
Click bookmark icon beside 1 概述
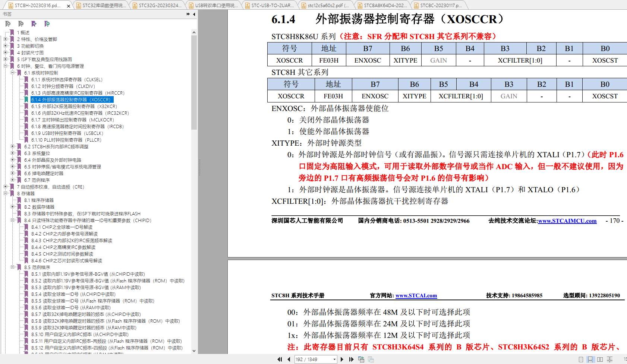12,32
